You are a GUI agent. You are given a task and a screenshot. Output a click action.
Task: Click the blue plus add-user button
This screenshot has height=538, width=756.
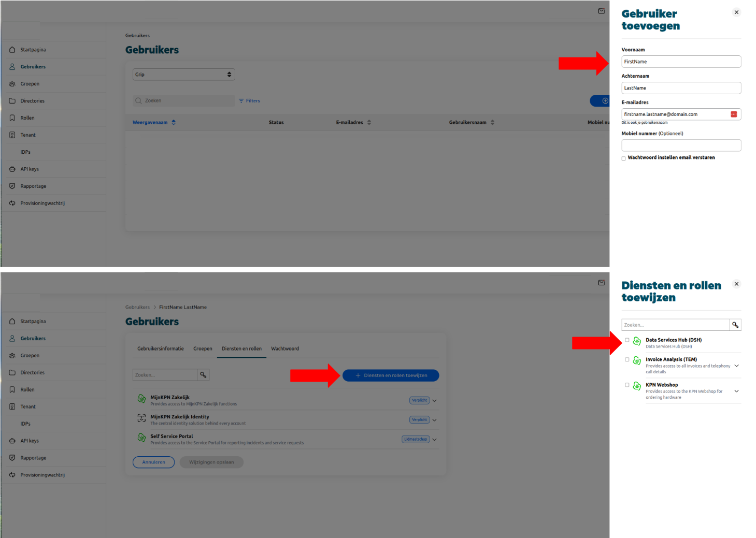(x=601, y=101)
